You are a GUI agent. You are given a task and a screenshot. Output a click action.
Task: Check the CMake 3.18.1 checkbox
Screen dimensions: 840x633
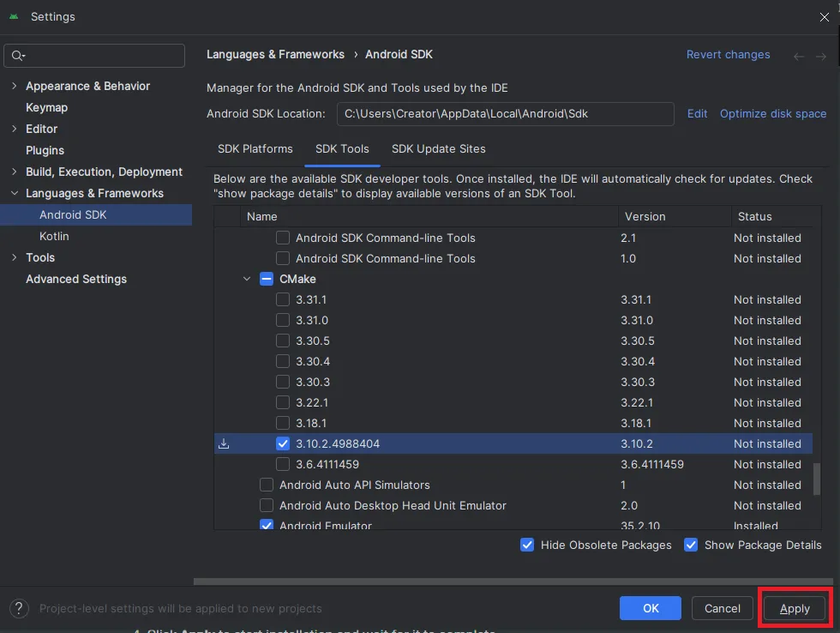282,423
